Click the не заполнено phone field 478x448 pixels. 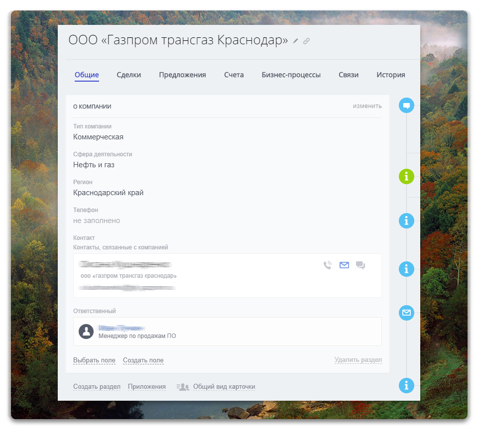(97, 221)
